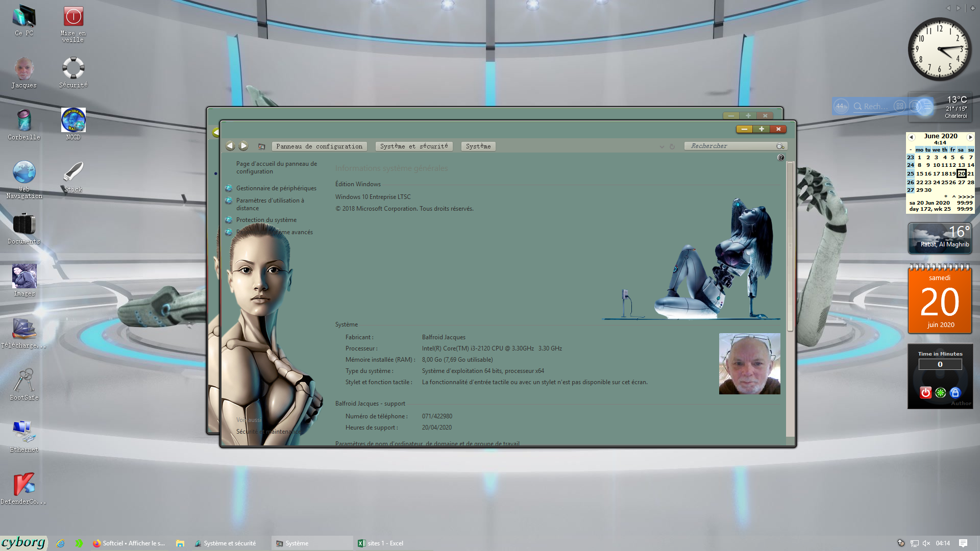
Task: Open Gestionnaire de périphériques link
Action: click(276, 188)
